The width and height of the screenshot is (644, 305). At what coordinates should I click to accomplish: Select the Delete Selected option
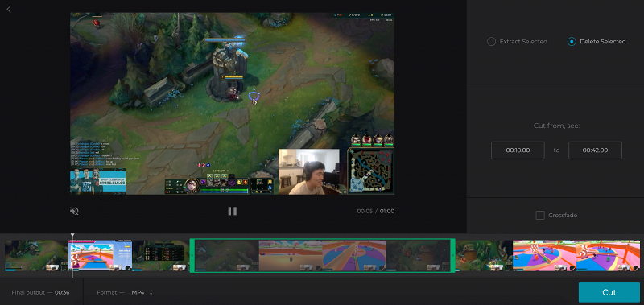(x=597, y=42)
